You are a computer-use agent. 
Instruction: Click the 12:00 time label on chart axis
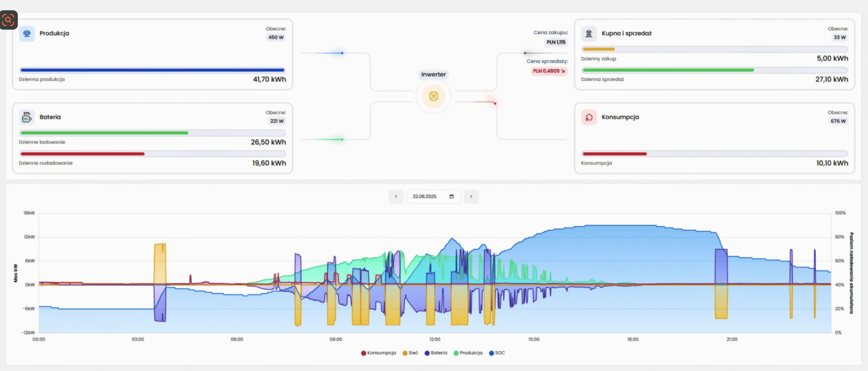(x=435, y=339)
